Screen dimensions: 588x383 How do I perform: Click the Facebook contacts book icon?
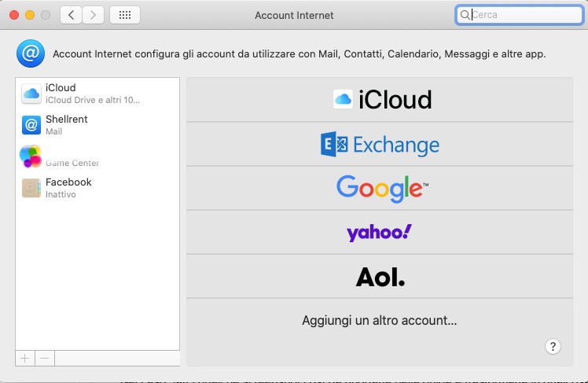click(31, 188)
